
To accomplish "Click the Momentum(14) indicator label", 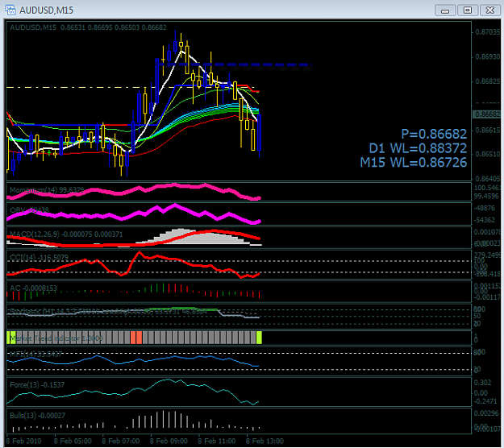I will 47,190.
